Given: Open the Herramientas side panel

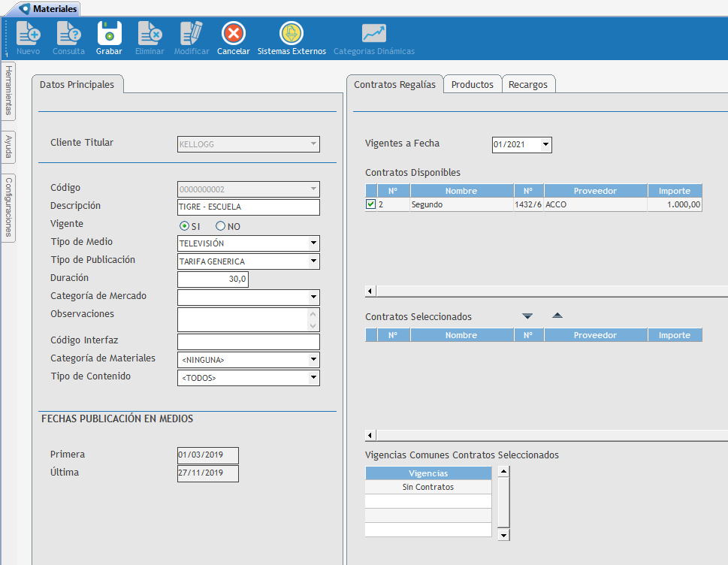Looking at the screenshot, I should [x=8, y=90].
